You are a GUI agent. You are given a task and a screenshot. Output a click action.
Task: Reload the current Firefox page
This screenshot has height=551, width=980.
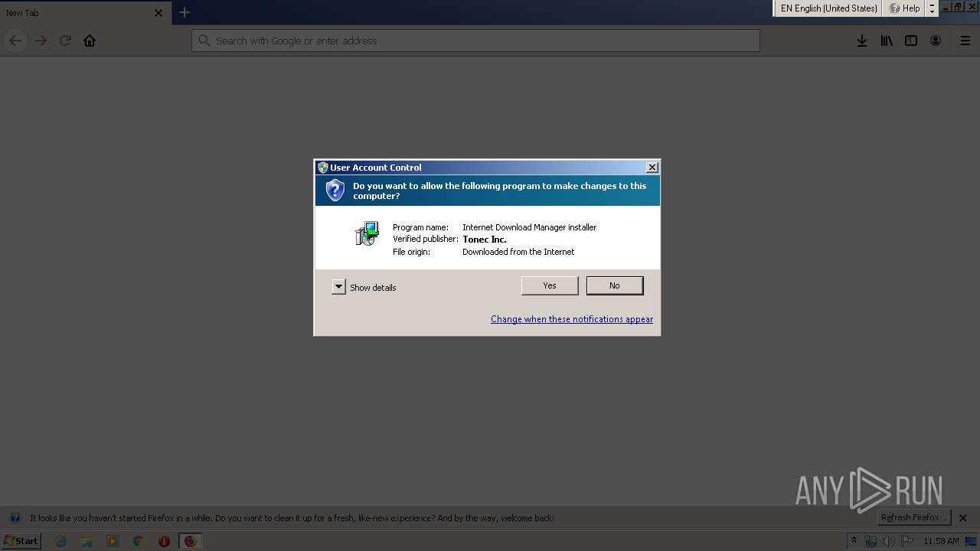tap(66, 41)
